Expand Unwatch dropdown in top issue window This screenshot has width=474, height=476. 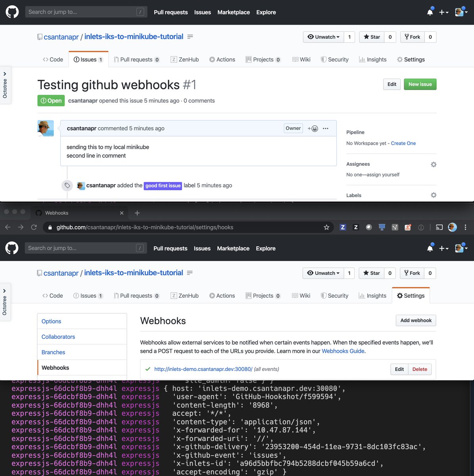click(x=324, y=37)
